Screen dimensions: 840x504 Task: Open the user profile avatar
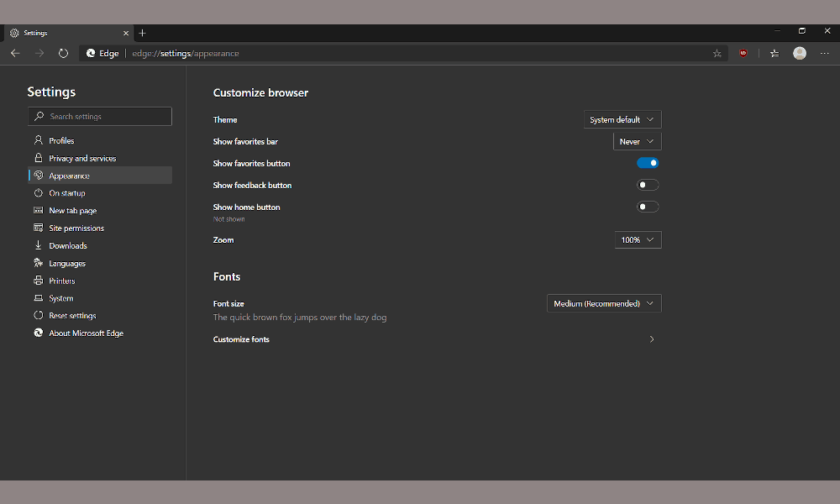coord(800,53)
